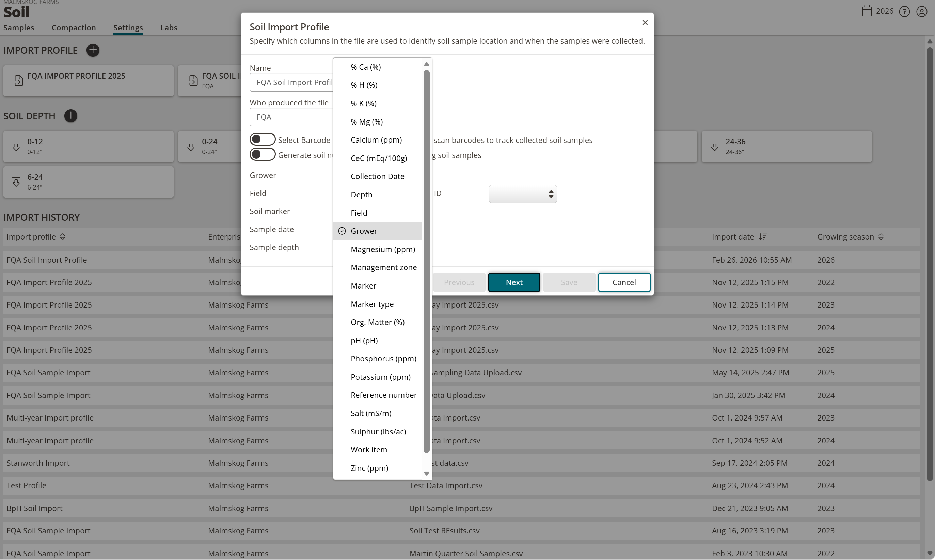Screen dimensions: 935x560
Task: Click the Cancel button
Action: point(624,282)
